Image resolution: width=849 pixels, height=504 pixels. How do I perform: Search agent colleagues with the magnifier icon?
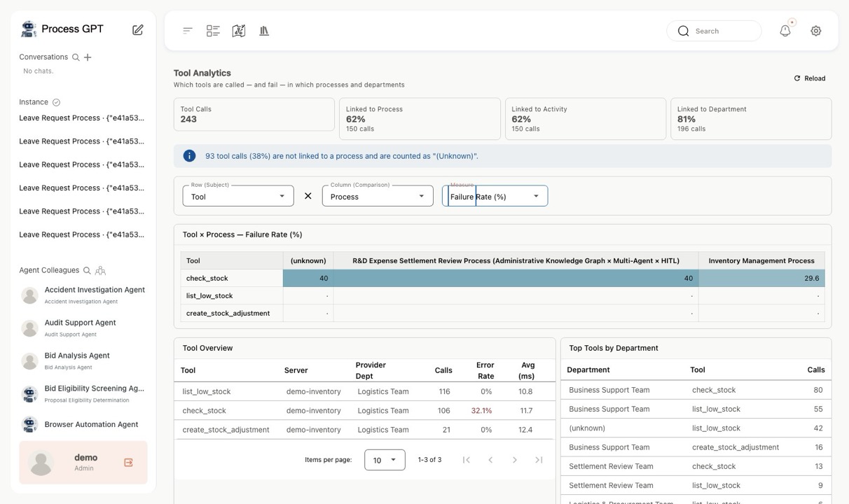click(87, 270)
